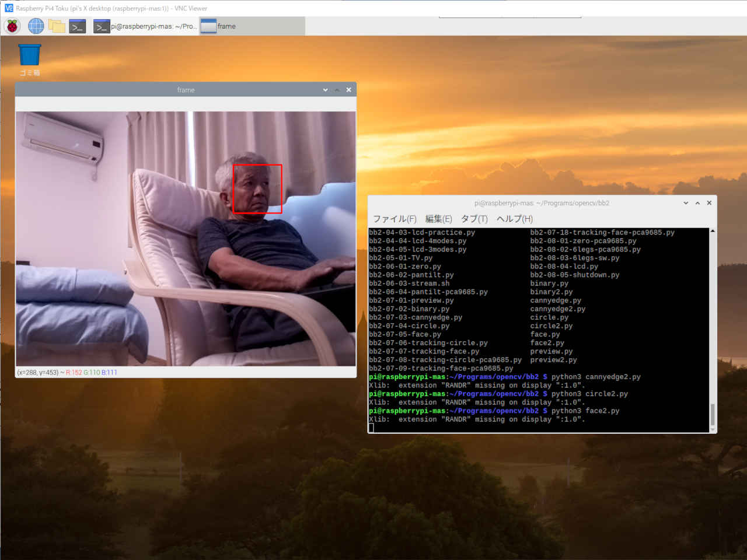Click the VNC Viewer title bar logo

click(8, 8)
